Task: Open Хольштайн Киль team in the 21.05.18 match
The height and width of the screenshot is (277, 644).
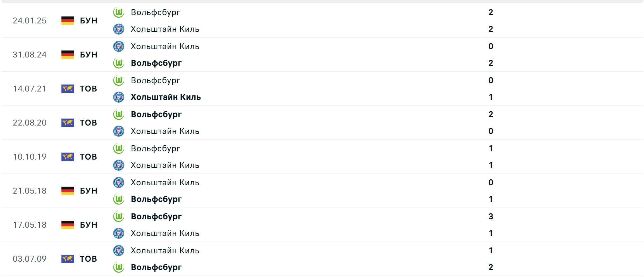Action: tap(165, 182)
